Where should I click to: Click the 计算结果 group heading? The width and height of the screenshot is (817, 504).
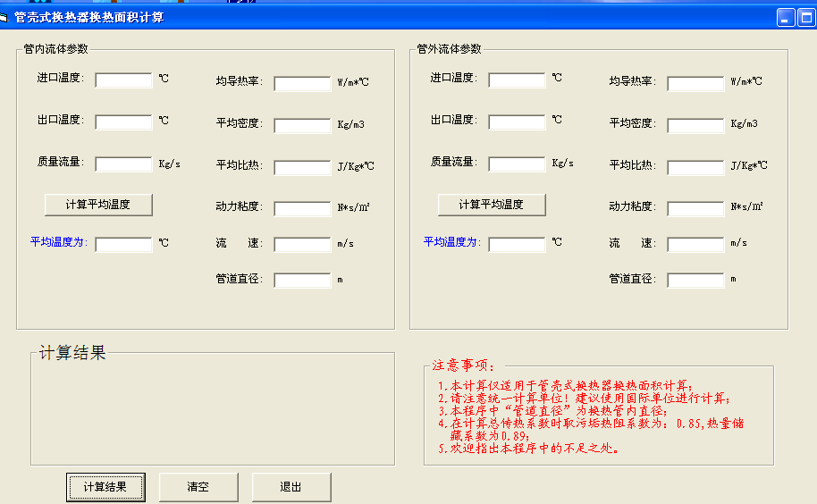tap(72, 352)
